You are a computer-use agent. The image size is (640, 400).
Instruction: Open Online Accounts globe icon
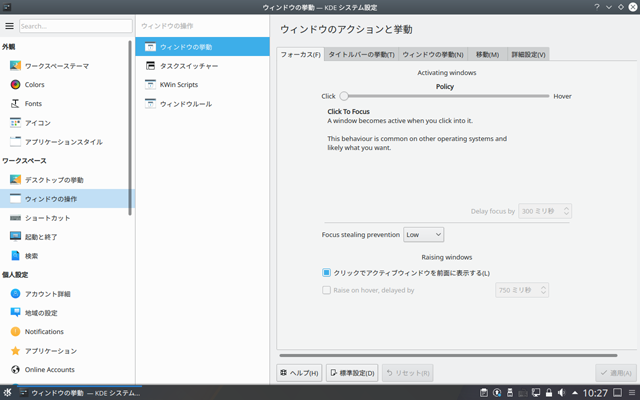pyautogui.click(x=15, y=369)
